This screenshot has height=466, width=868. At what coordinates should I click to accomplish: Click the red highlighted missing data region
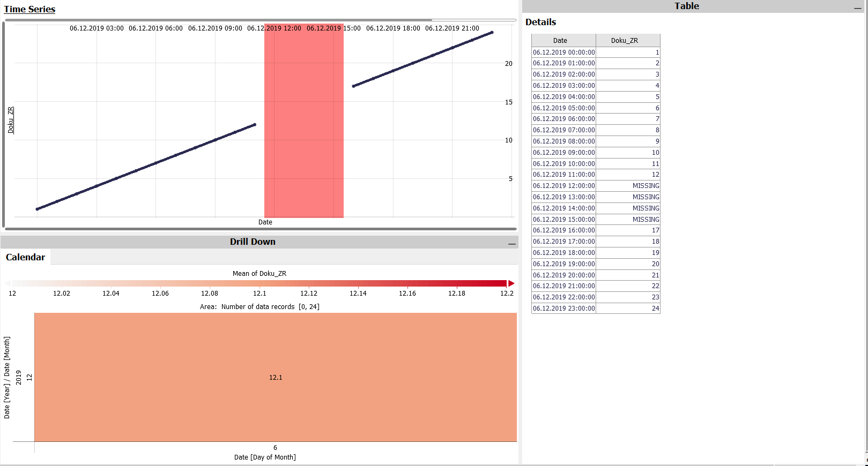click(x=303, y=121)
